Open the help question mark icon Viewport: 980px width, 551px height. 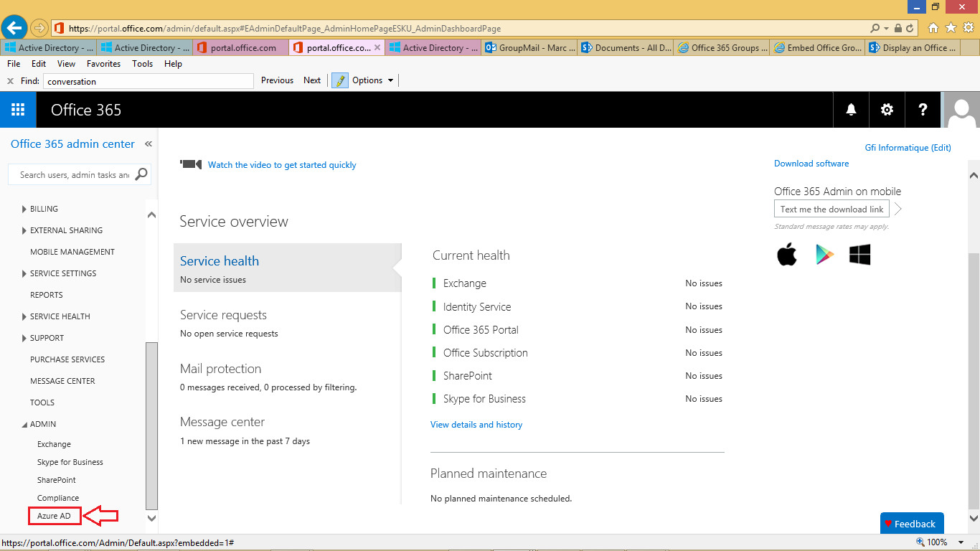pyautogui.click(x=923, y=110)
